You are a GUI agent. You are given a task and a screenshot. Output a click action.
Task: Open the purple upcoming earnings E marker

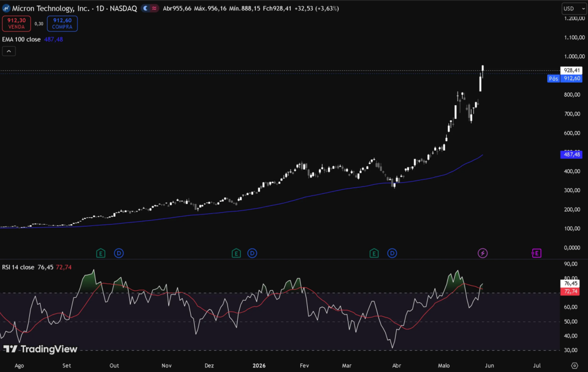[x=537, y=253]
